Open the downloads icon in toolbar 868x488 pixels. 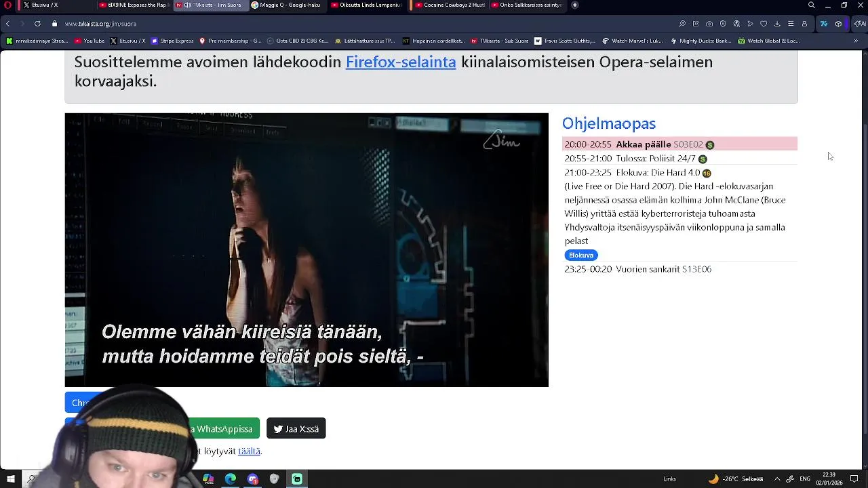(777, 24)
